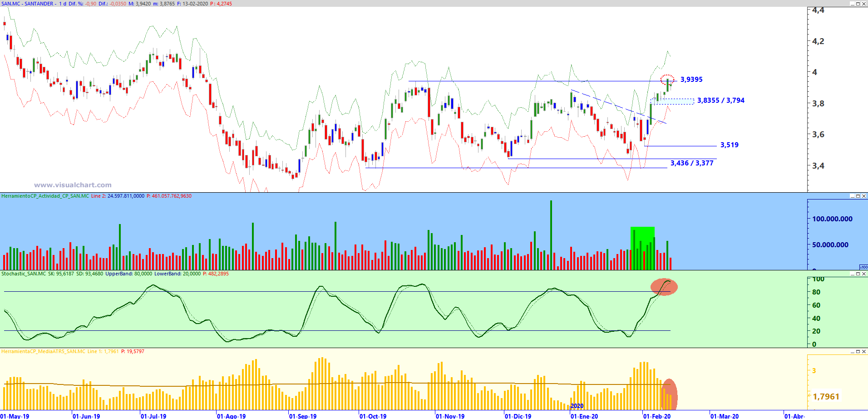
Task: Click the 60 level on Stochastic axis
Action: tap(816, 305)
